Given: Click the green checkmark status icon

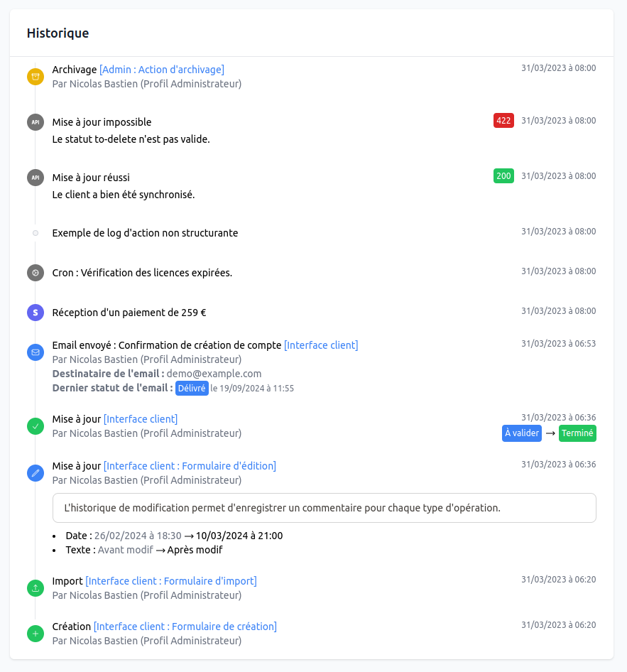Looking at the screenshot, I should coord(36,426).
